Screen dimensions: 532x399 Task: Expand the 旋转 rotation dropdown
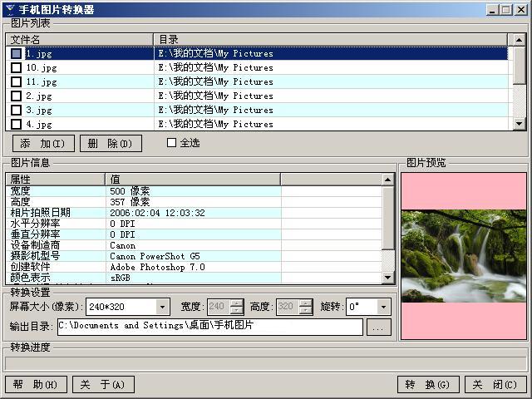click(383, 307)
